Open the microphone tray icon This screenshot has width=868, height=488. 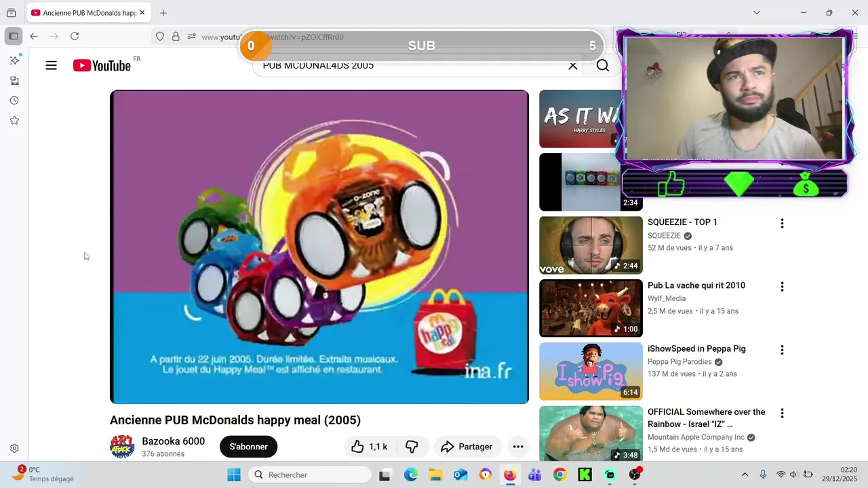click(763, 474)
